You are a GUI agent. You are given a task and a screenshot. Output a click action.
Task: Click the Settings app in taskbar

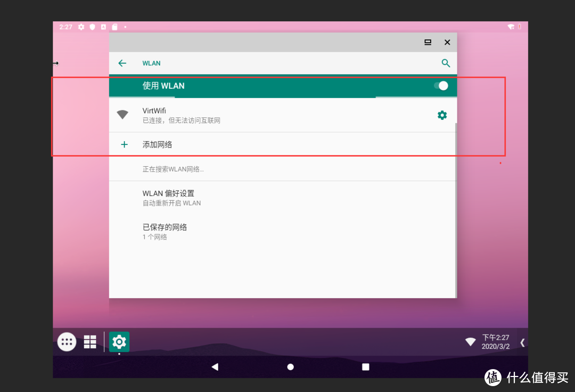click(119, 342)
